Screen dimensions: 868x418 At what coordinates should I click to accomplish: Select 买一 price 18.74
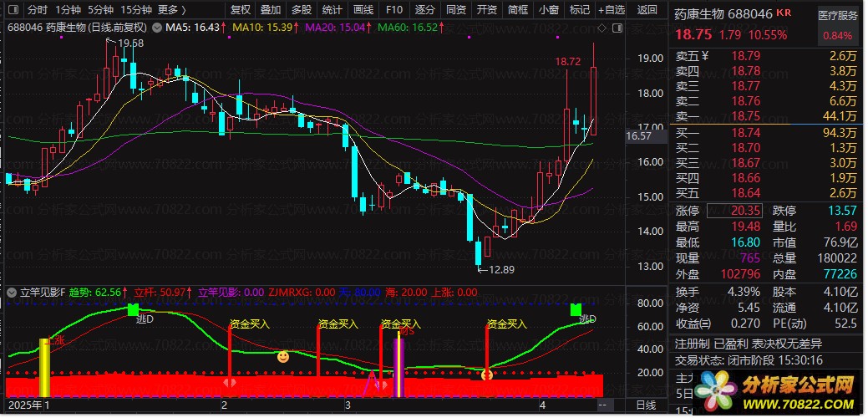[746, 133]
